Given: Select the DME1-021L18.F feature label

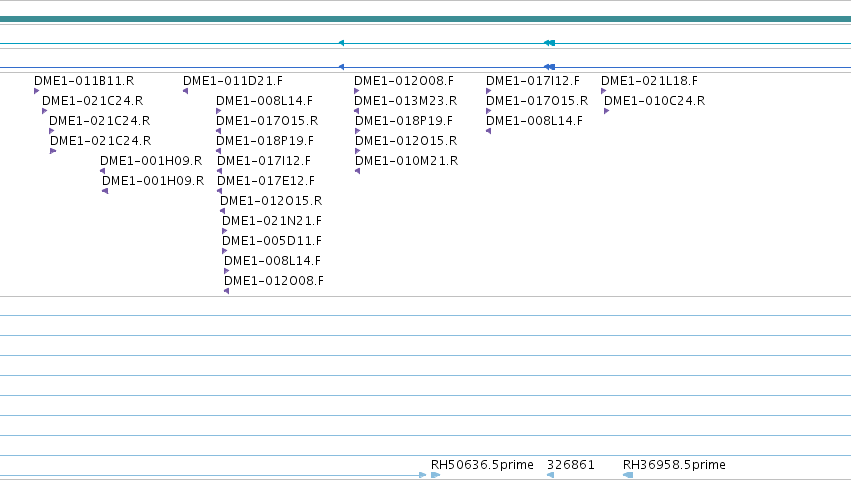Looking at the screenshot, I should tap(650, 81).
